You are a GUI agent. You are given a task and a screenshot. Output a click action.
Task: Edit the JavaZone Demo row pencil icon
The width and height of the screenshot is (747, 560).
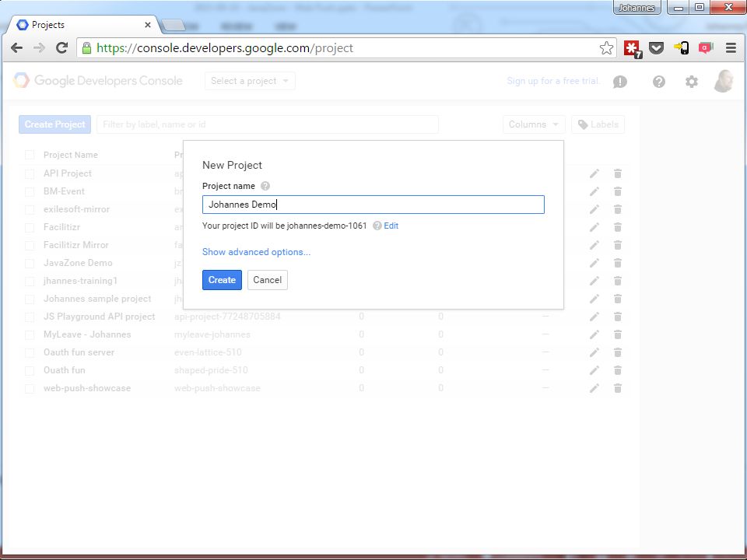coord(594,263)
